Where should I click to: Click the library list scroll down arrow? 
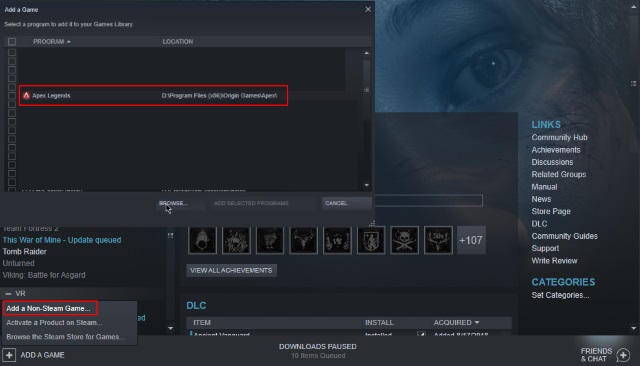(x=170, y=328)
